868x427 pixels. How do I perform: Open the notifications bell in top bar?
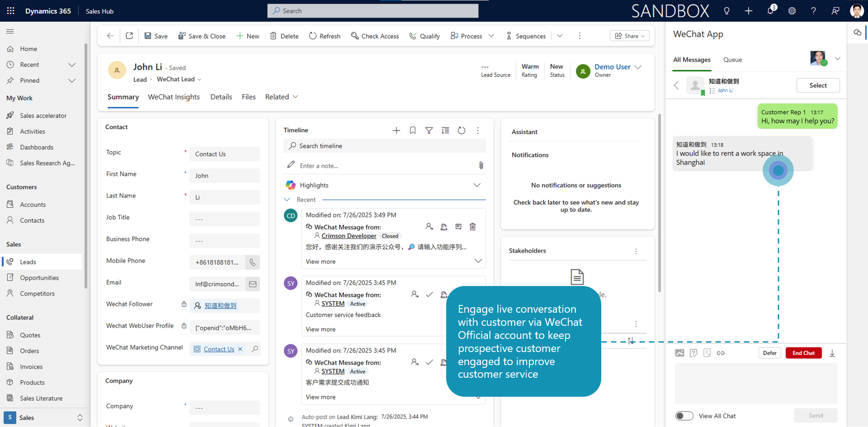pyautogui.click(x=770, y=11)
